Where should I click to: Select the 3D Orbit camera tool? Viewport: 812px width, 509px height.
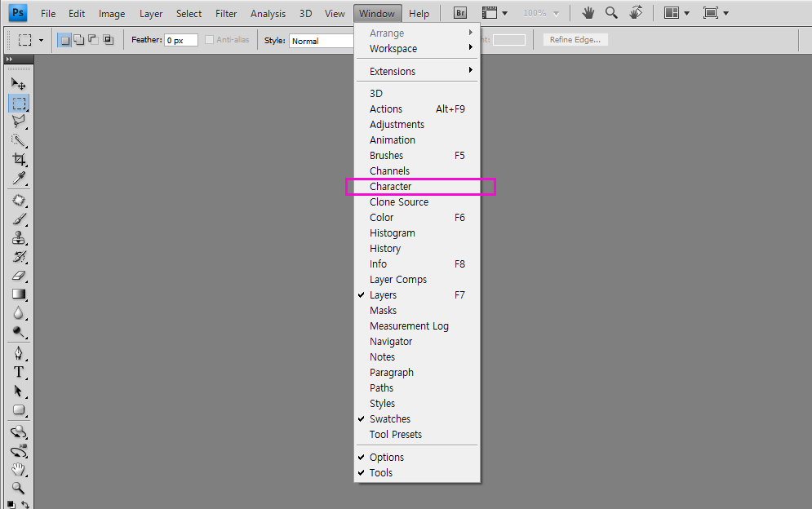[x=19, y=450]
